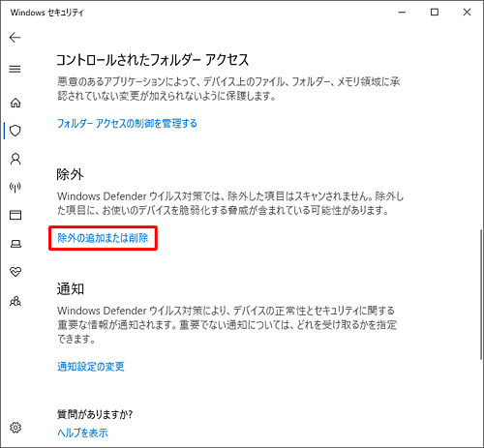The height and width of the screenshot is (448, 484).
Task: Minimize the Windows セキュリティ window
Action: pyautogui.click(x=402, y=13)
